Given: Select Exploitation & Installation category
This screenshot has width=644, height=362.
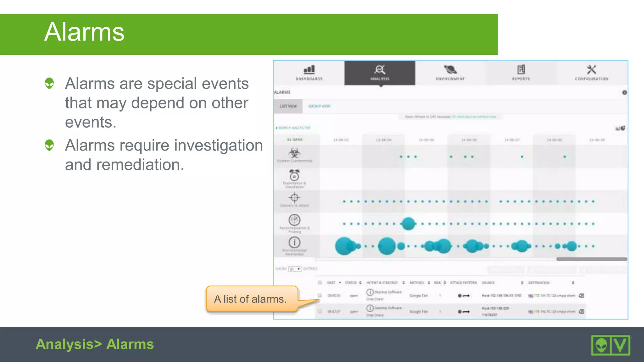Looking at the screenshot, I should (x=295, y=179).
